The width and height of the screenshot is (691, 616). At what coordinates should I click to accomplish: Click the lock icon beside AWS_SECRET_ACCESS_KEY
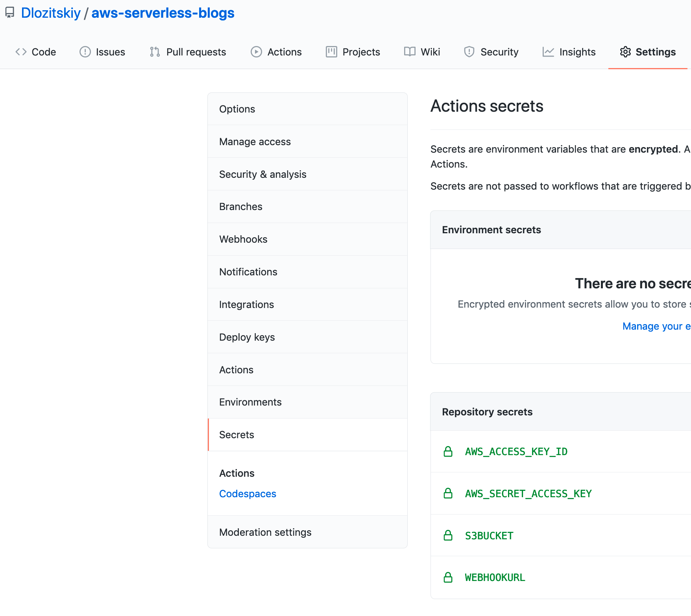(x=448, y=493)
